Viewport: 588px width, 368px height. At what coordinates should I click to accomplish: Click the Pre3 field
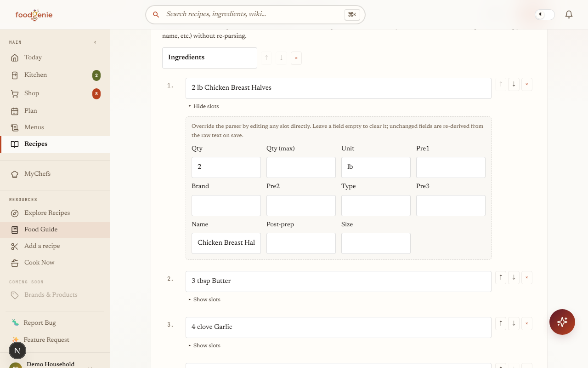click(x=451, y=206)
